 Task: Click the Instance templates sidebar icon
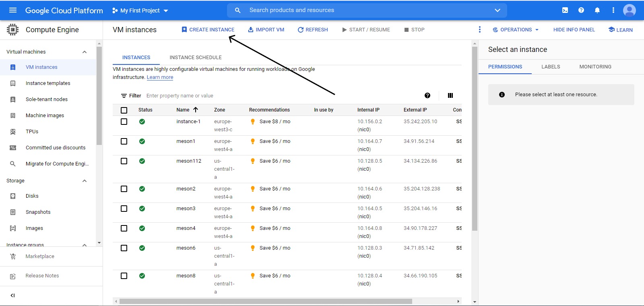click(13, 83)
